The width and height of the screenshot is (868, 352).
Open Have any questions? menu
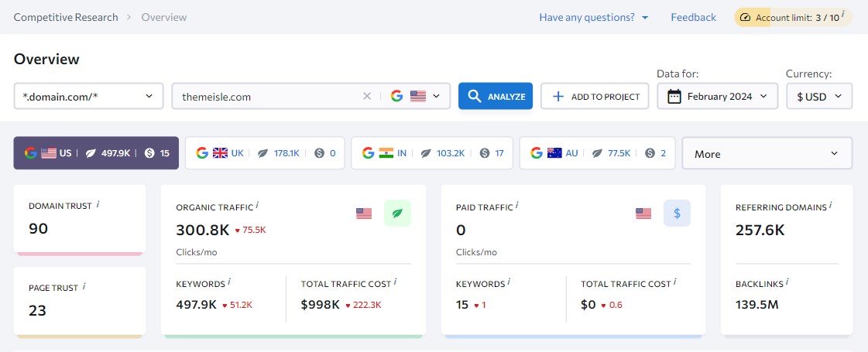click(594, 17)
